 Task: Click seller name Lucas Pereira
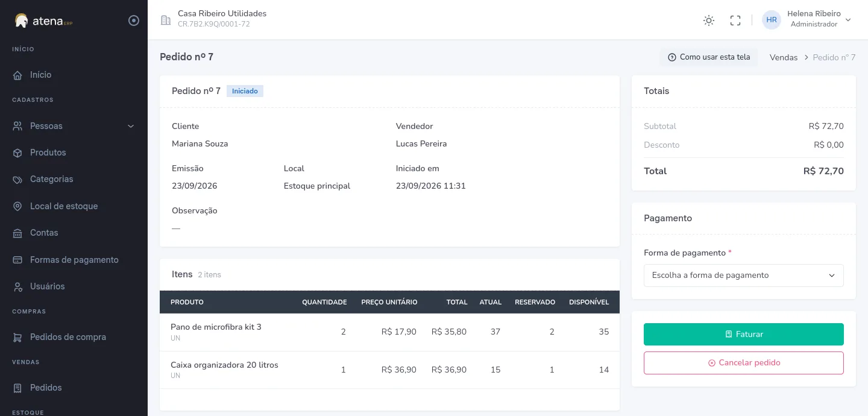click(x=421, y=144)
